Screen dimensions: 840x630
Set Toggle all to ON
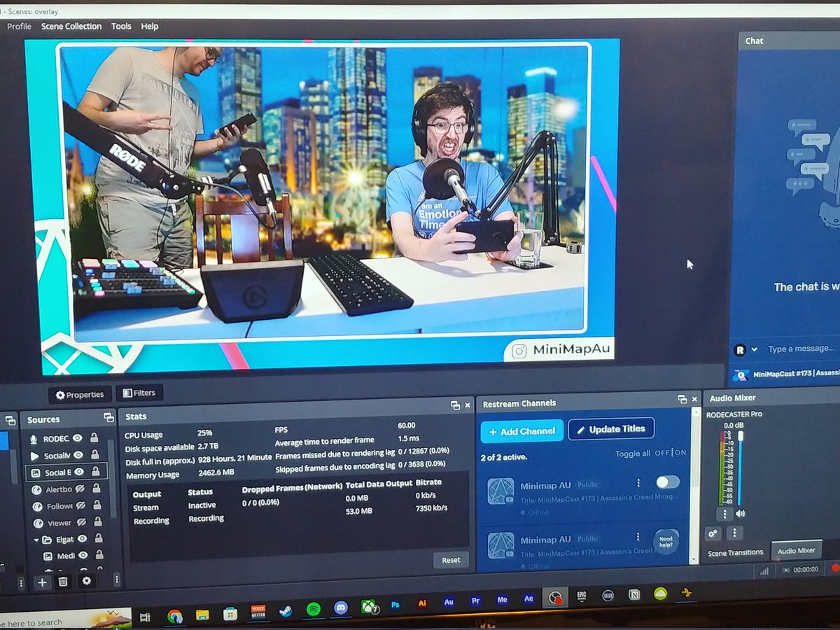[x=680, y=452]
